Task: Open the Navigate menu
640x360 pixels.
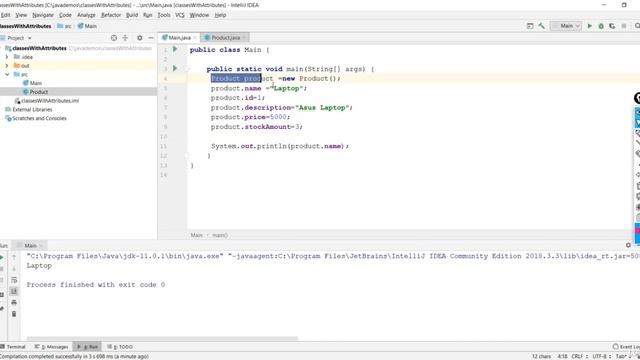Action: (43, 15)
